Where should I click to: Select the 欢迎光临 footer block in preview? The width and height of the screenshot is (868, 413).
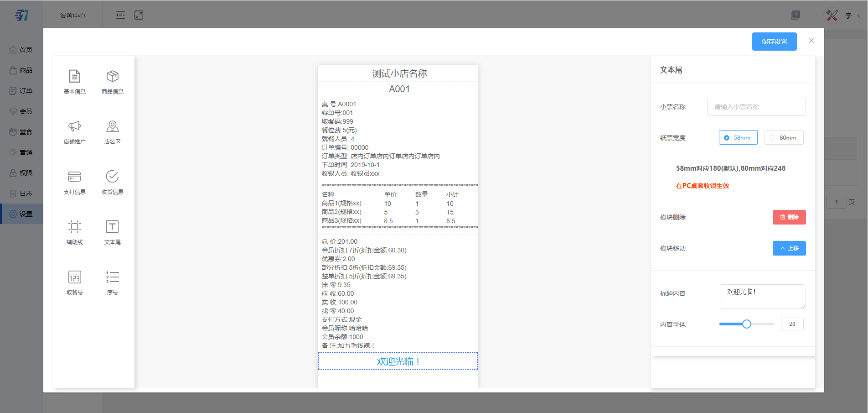pos(398,361)
